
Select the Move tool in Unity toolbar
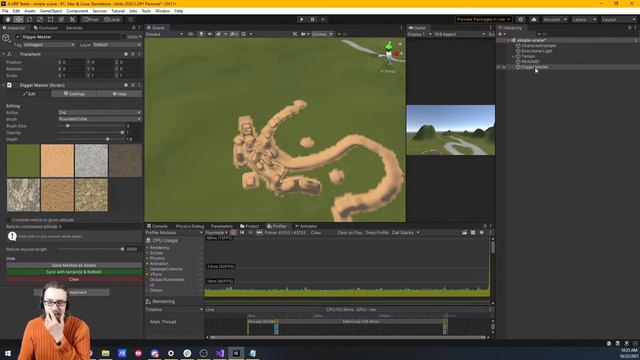click(x=18, y=20)
